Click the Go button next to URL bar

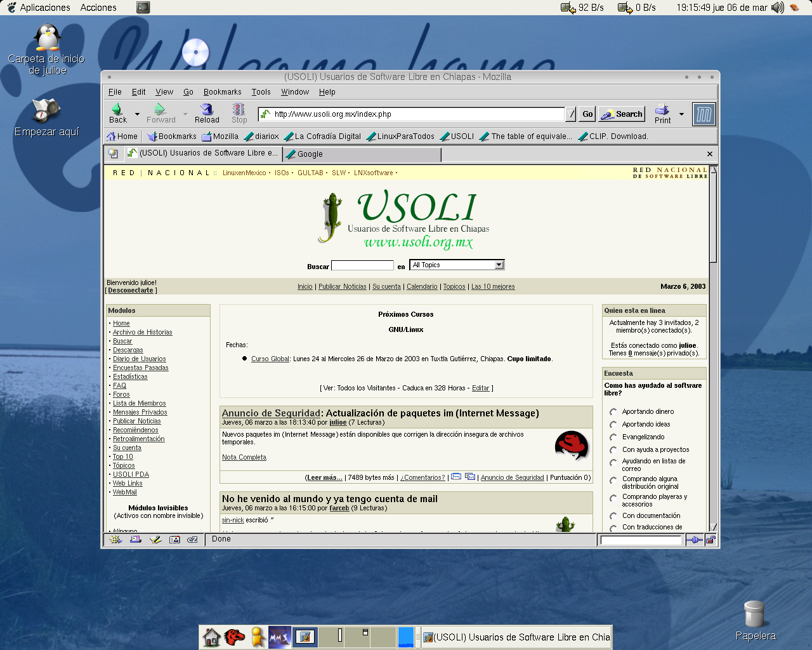[x=587, y=114]
